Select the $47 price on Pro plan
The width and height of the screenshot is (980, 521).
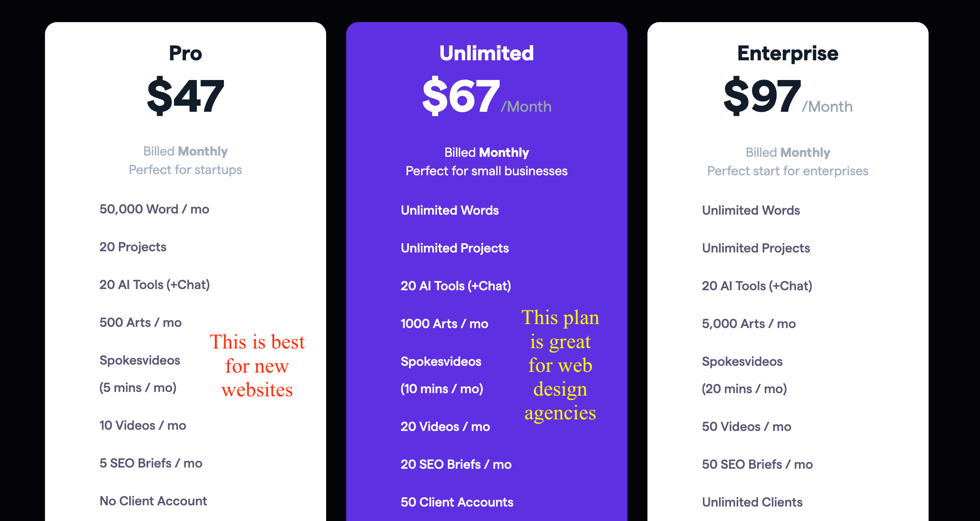(185, 96)
